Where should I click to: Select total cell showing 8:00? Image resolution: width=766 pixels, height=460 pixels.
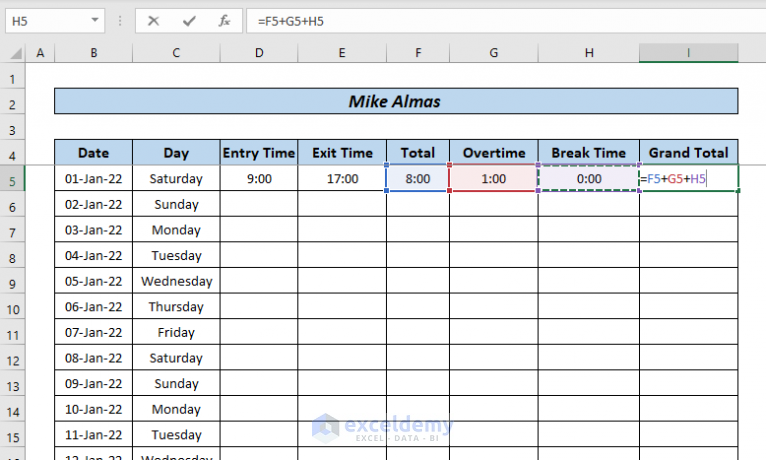pos(418,178)
